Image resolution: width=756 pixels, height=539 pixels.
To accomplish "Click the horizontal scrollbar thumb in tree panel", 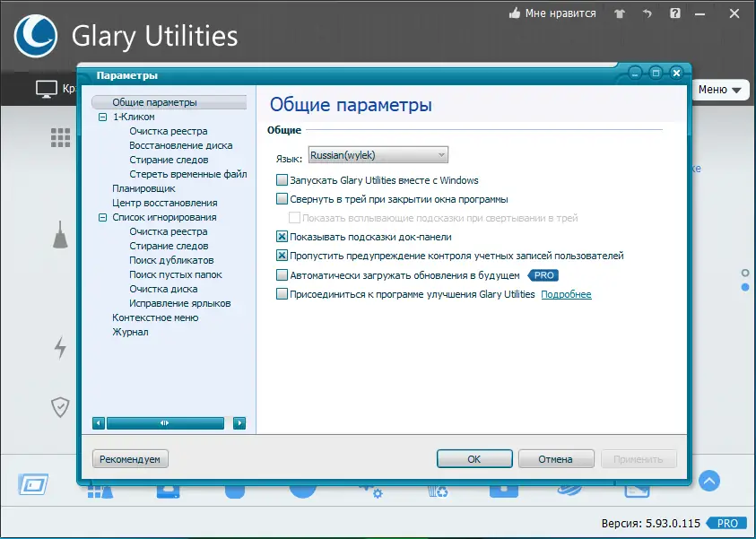I will click(x=165, y=423).
